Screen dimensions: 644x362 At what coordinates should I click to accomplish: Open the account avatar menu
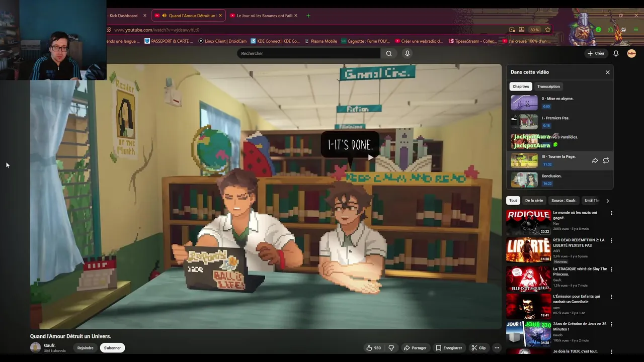(631, 53)
